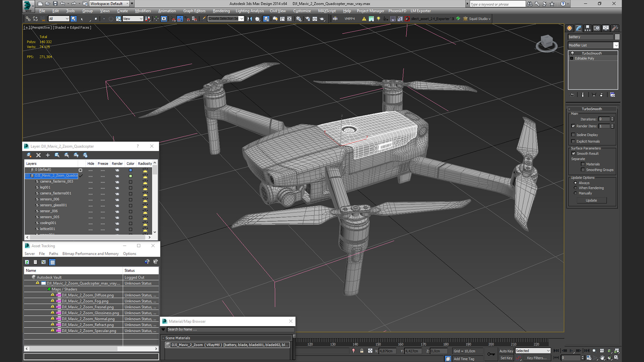Select the Always update radio button
Image resolution: width=644 pixels, height=362 pixels.
[576, 183]
